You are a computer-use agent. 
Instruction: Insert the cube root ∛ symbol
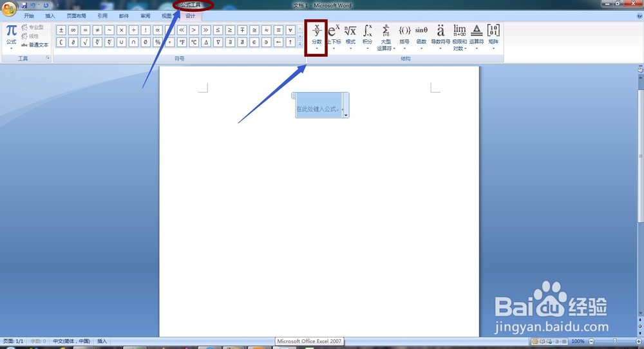(x=97, y=42)
